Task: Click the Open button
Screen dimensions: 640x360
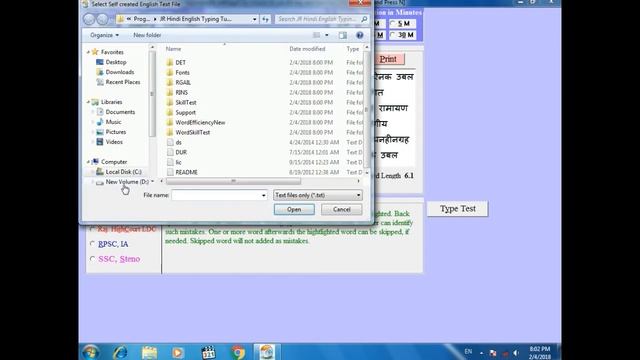Action: tap(294, 209)
